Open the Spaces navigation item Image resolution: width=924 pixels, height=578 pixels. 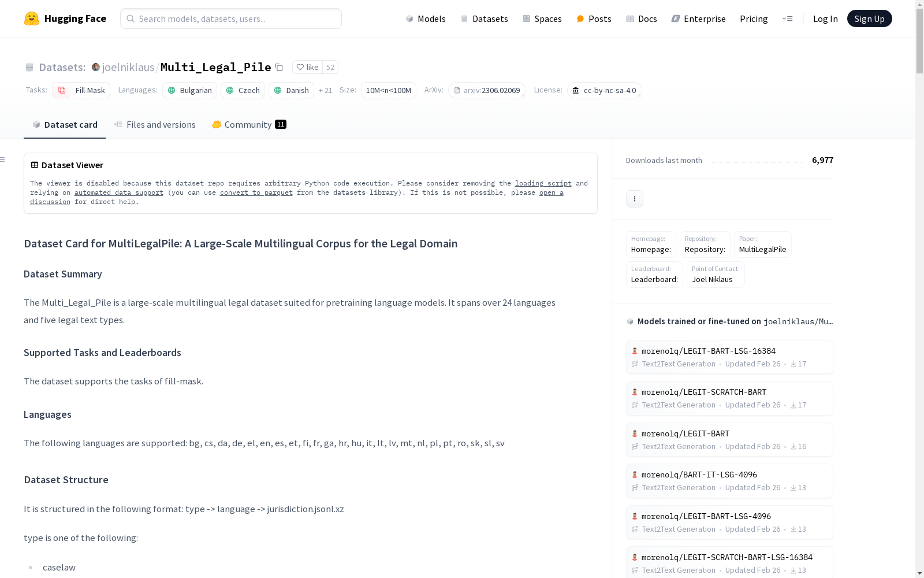[542, 18]
